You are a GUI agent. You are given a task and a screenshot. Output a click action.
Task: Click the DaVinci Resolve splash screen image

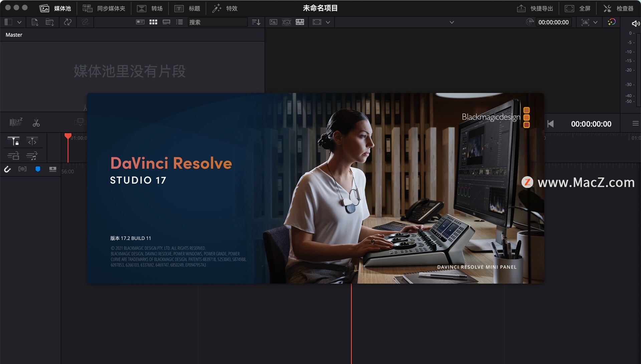coord(315,188)
